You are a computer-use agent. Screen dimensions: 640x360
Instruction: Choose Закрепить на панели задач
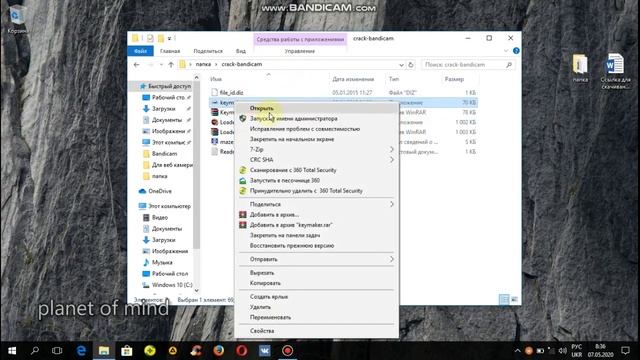click(285, 236)
